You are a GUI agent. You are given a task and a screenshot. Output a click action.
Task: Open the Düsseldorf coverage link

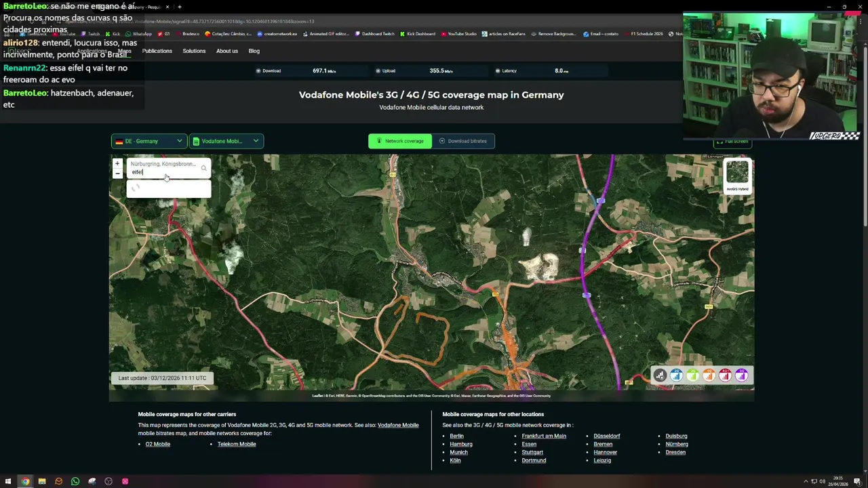[607, 436]
